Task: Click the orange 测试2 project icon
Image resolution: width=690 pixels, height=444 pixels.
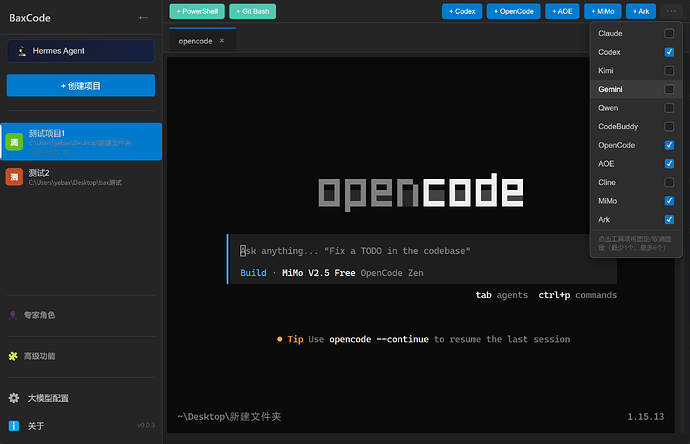Action: [14, 177]
